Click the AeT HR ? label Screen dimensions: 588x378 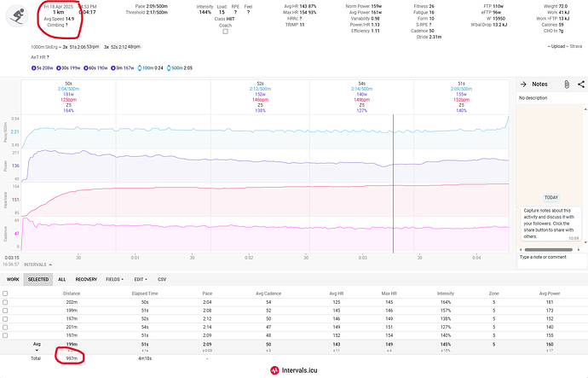[x=40, y=57]
